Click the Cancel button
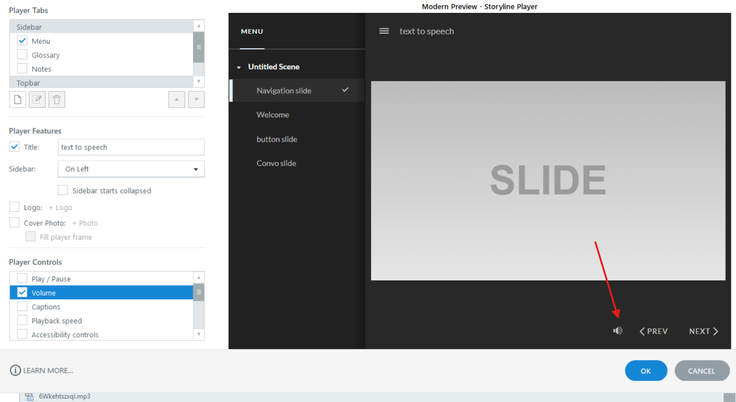The height and width of the screenshot is (402, 736). click(702, 371)
